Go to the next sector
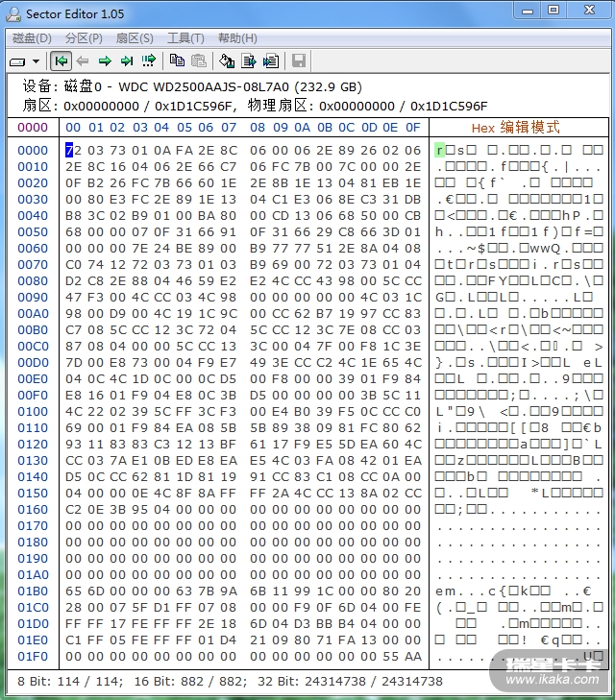615x700 pixels. pyautogui.click(x=105, y=61)
